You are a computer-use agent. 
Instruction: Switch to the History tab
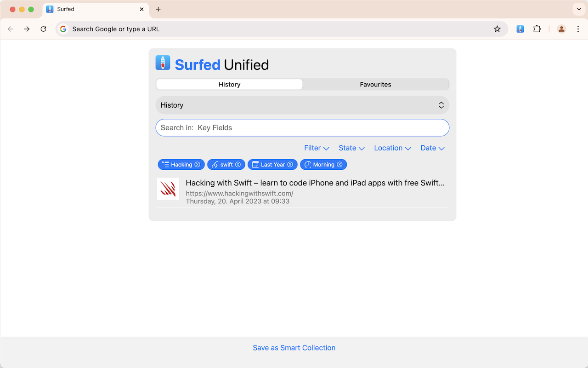coord(229,85)
